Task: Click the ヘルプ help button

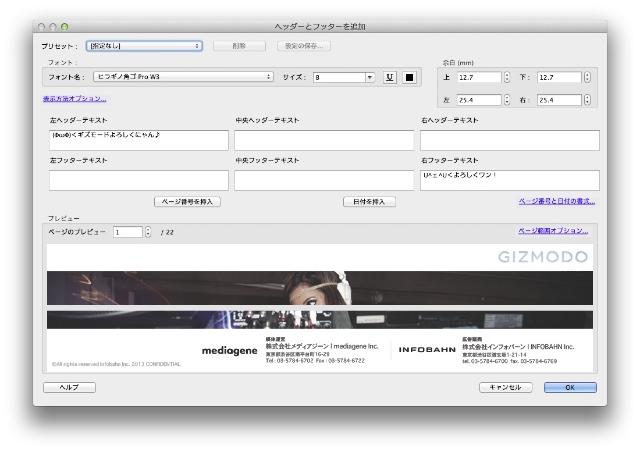Action: [x=70, y=386]
